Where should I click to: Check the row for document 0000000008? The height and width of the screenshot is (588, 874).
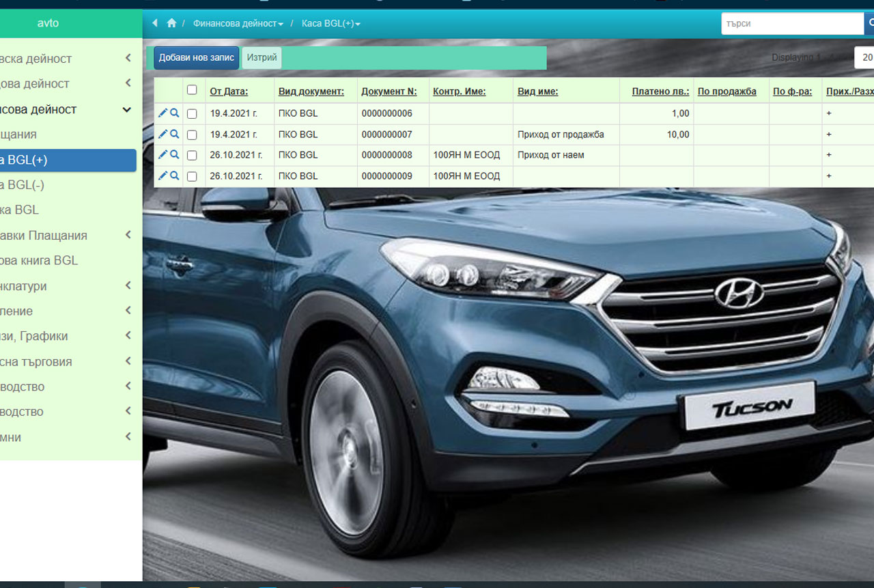pyautogui.click(x=192, y=155)
